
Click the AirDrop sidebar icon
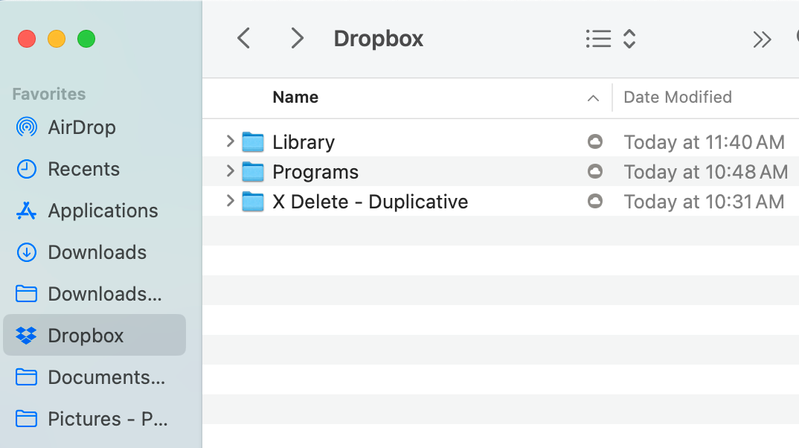tap(26, 127)
